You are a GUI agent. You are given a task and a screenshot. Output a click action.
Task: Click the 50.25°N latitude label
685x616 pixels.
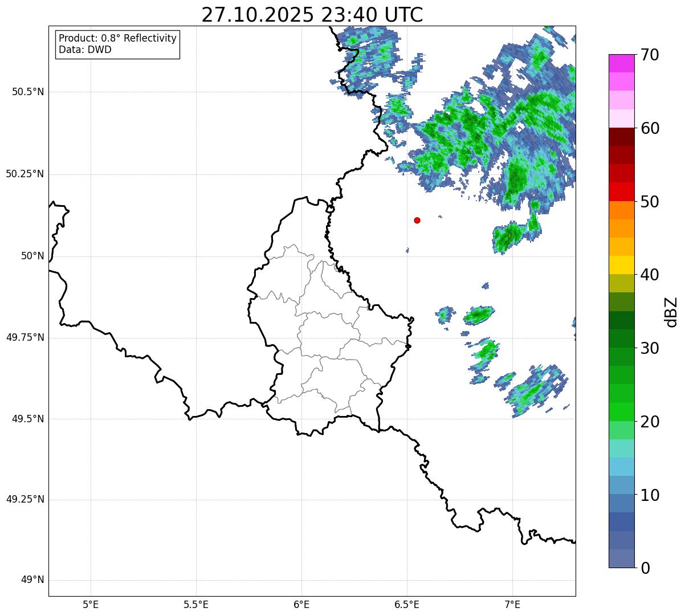coord(25,174)
